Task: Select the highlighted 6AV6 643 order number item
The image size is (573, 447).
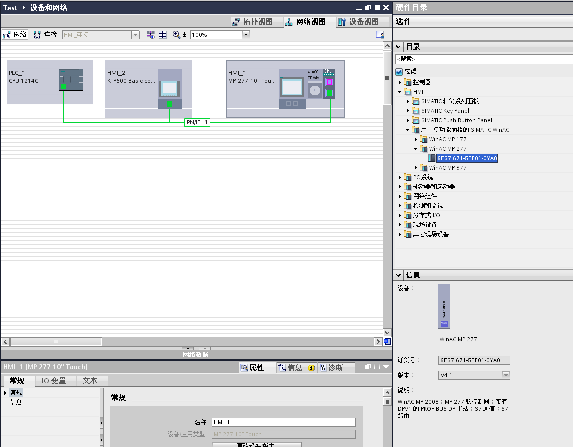Action: [467, 158]
